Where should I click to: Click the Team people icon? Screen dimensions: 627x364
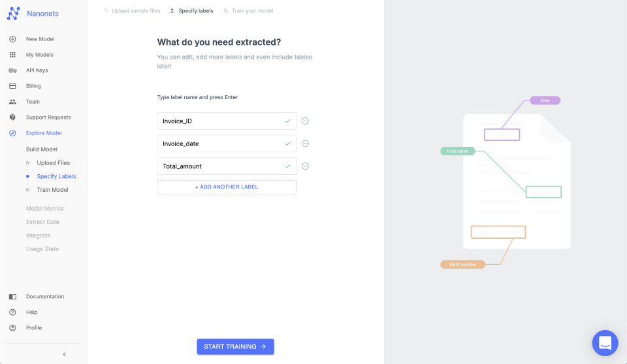(x=12, y=102)
